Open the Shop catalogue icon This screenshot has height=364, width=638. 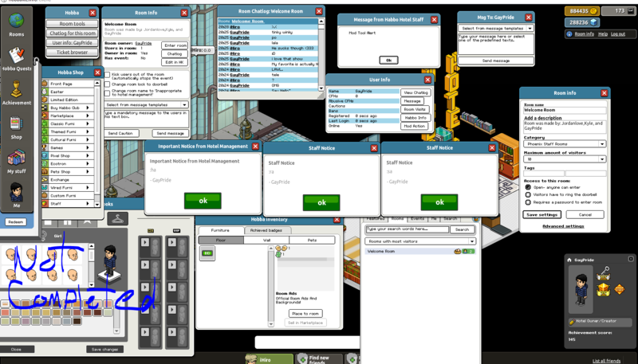(x=16, y=123)
